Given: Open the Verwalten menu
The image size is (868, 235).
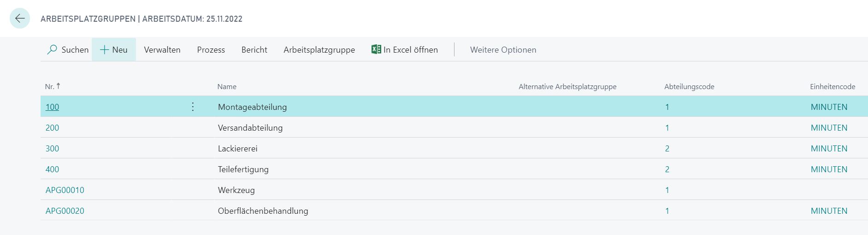Looking at the screenshot, I should [162, 50].
